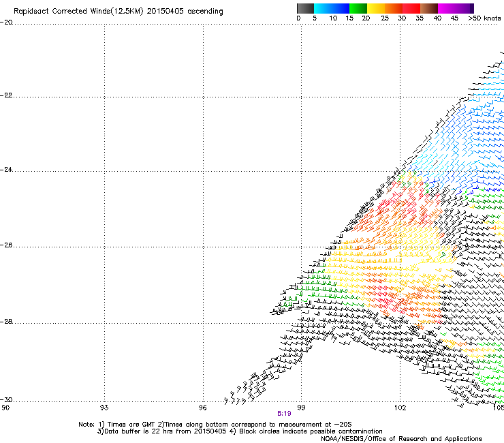Click the magenta 40-45 knots color swatch
Viewport: 504px width, 443px height.
pos(447,8)
